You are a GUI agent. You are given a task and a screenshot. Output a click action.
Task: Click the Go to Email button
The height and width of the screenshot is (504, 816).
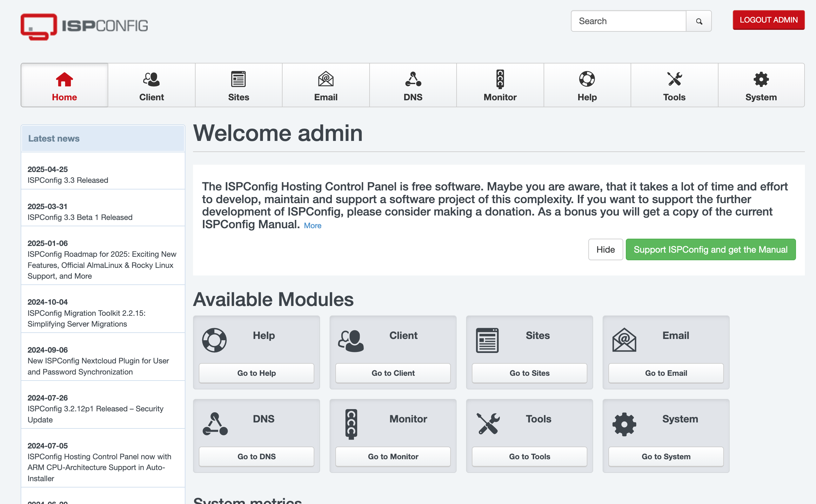[666, 373]
